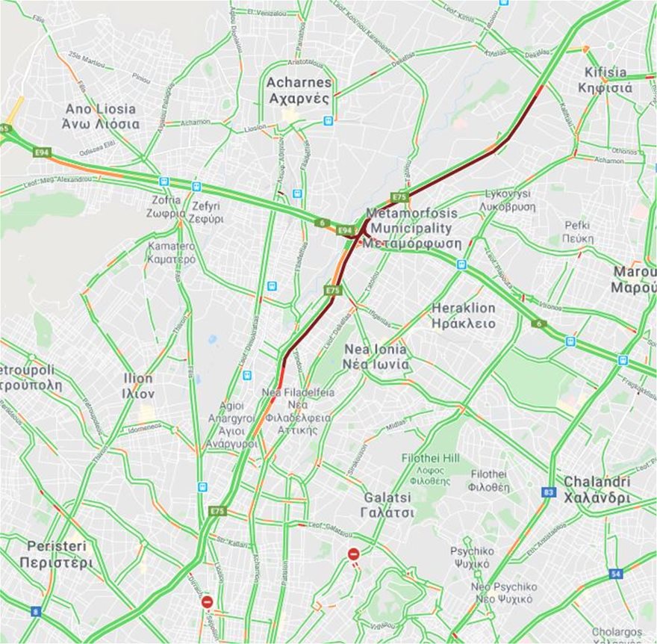Select the E75 shield above Metamorfosis label
The width and height of the screenshot is (657, 644).
pyautogui.click(x=399, y=197)
